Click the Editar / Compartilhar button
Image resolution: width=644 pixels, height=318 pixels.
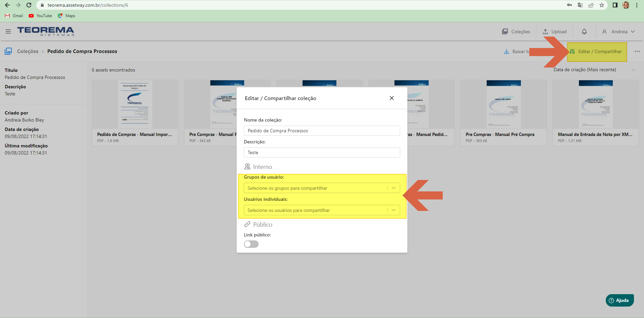pos(597,51)
